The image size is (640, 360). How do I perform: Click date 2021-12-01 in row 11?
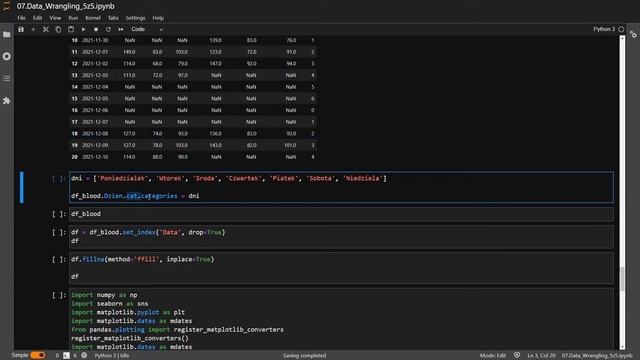tap(95, 52)
